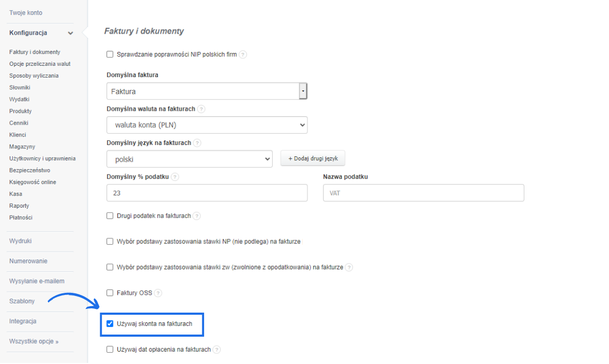Open help icon next to NIP verification option

pos(243,55)
